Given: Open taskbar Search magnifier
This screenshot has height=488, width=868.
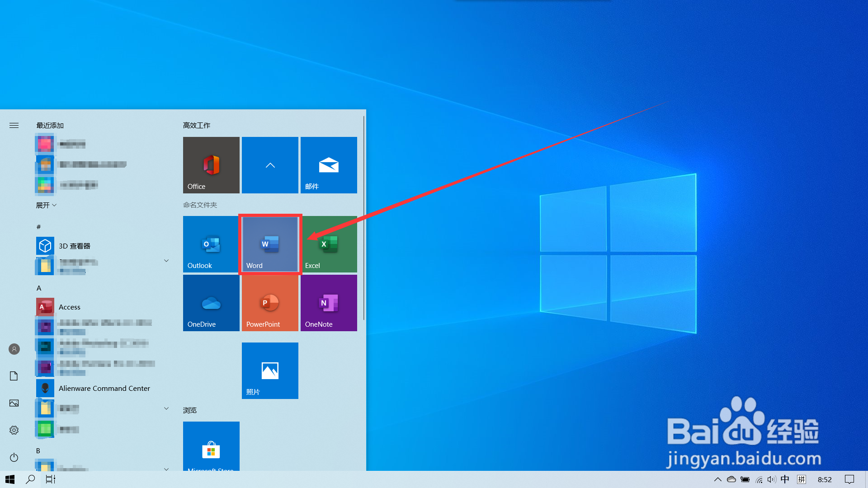Looking at the screenshot, I should coord(30,479).
